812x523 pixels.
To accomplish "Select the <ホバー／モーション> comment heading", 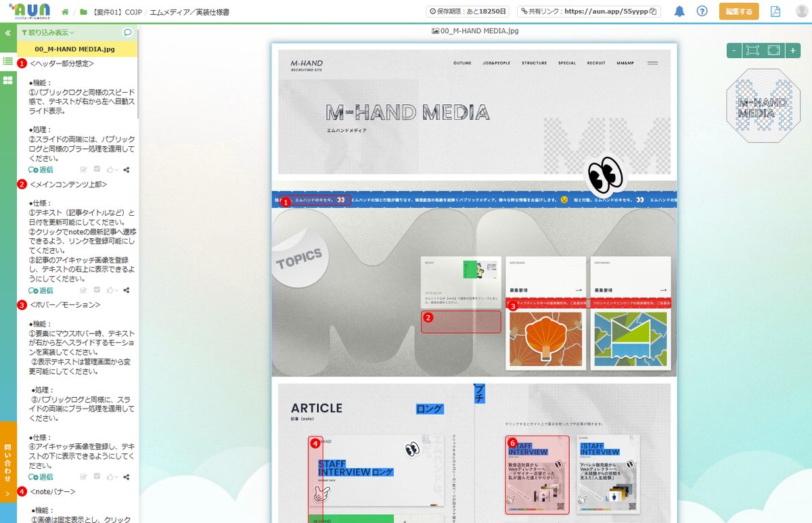I will click(65, 305).
